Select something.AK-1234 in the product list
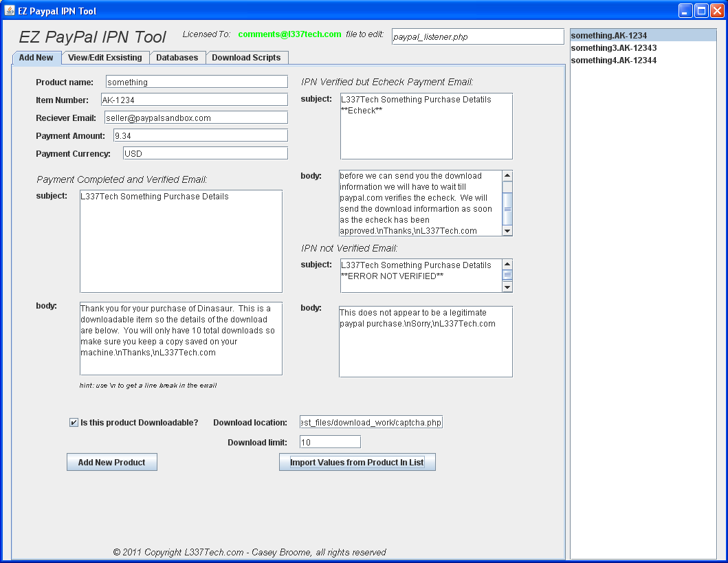This screenshot has width=728, height=563. click(x=643, y=35)
